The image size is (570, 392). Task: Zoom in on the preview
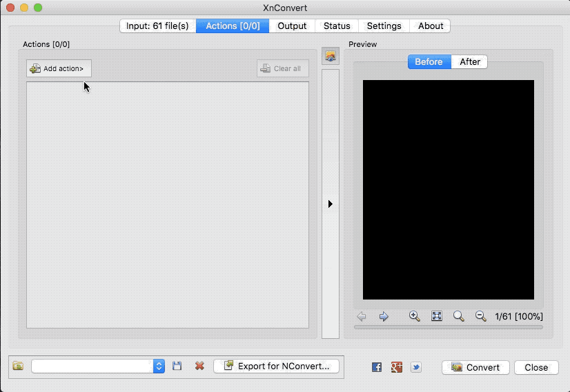click(415, 316)
